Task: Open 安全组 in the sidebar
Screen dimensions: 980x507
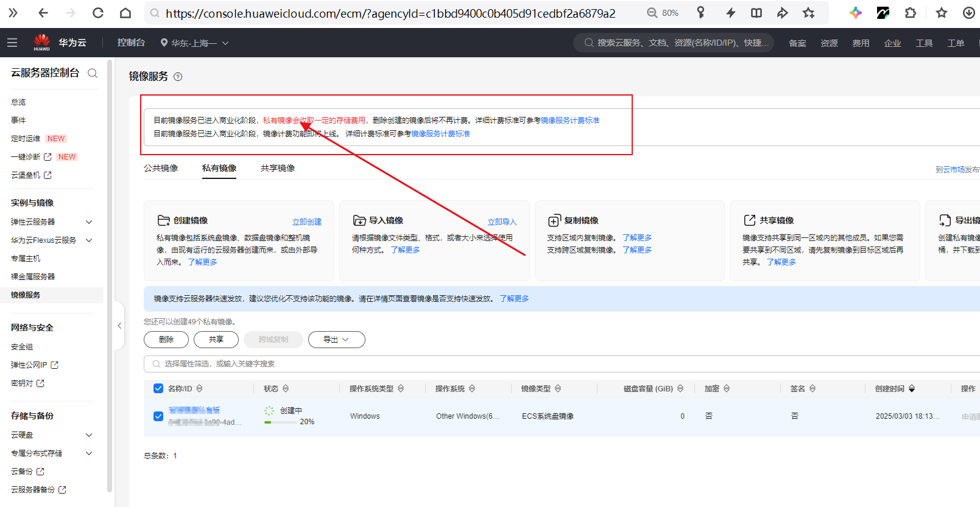Action: coord(22,347)
